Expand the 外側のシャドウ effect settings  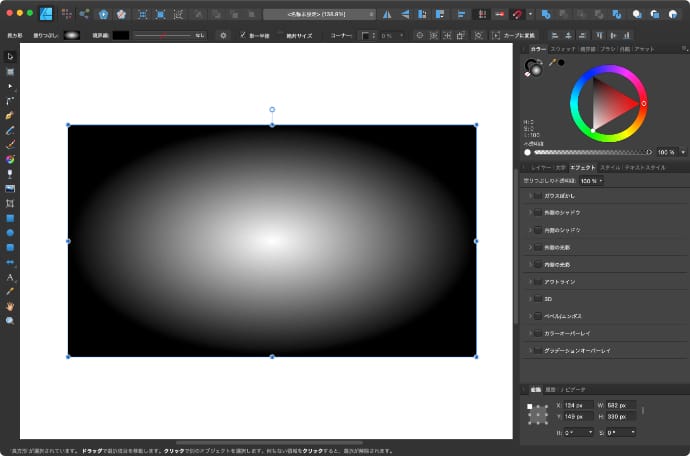(x=529, y=213)
